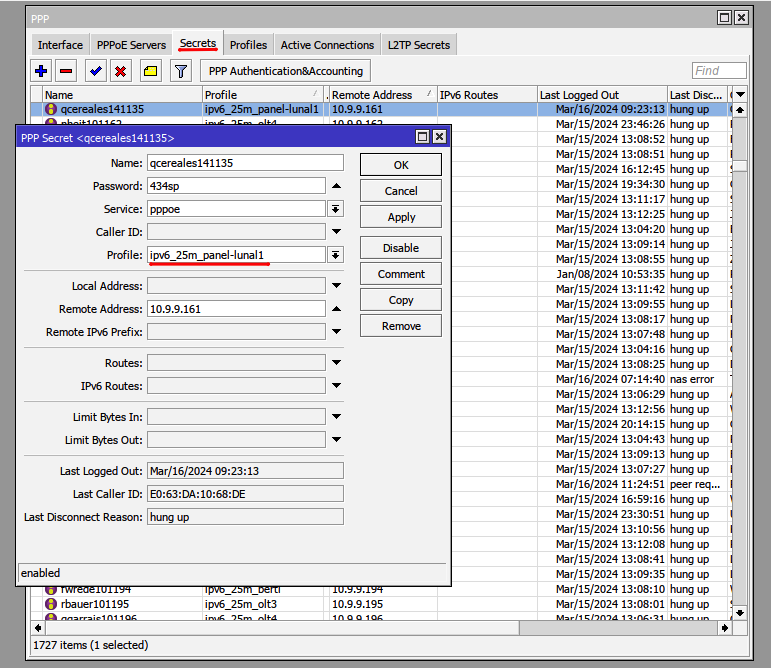Click the vertical scrollbar down arrow
Viewport: 771px width, 668px height.
[x=740, y=612]
